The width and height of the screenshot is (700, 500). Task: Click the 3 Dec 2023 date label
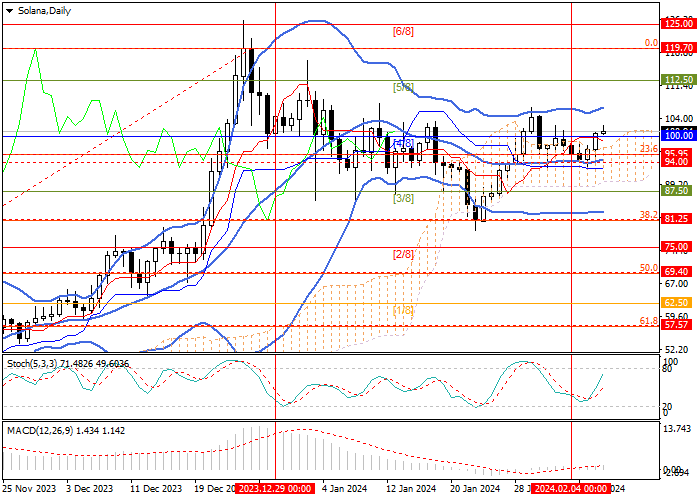point(89,488)
